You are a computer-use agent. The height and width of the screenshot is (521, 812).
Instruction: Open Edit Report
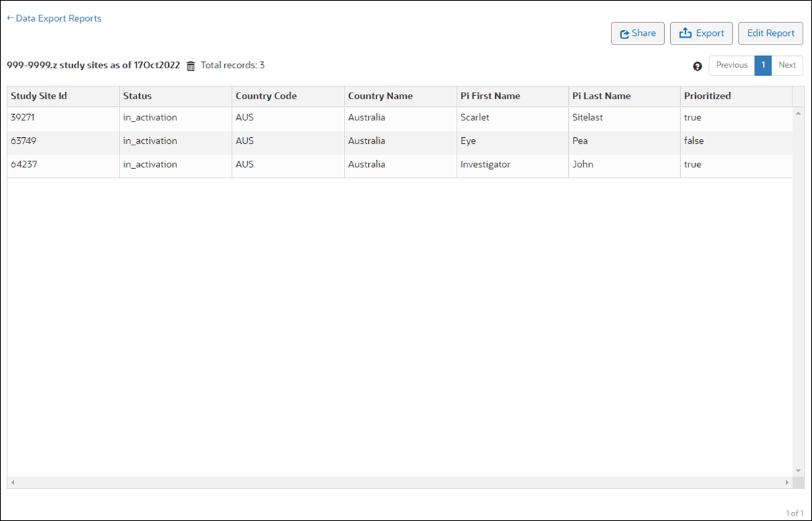[x=770, y=33]
